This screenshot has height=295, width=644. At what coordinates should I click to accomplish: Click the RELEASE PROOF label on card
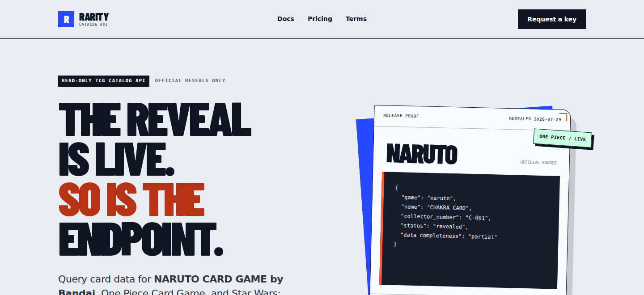coord(401,116)
